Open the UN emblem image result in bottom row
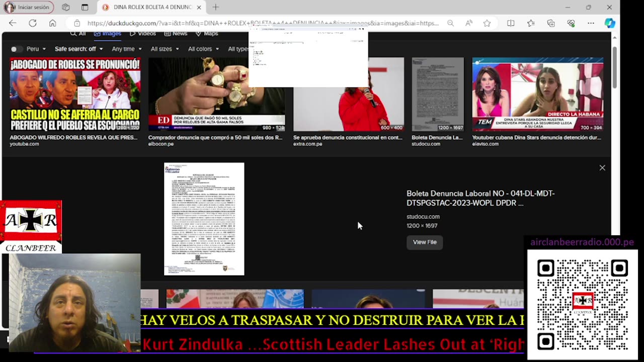The image size is (644, 362). 235,299
